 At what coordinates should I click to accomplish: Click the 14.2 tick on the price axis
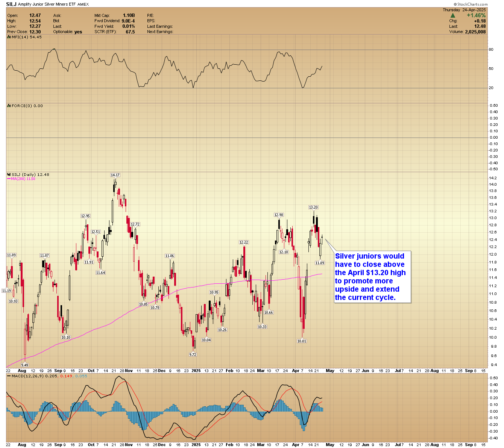[492, 178]
